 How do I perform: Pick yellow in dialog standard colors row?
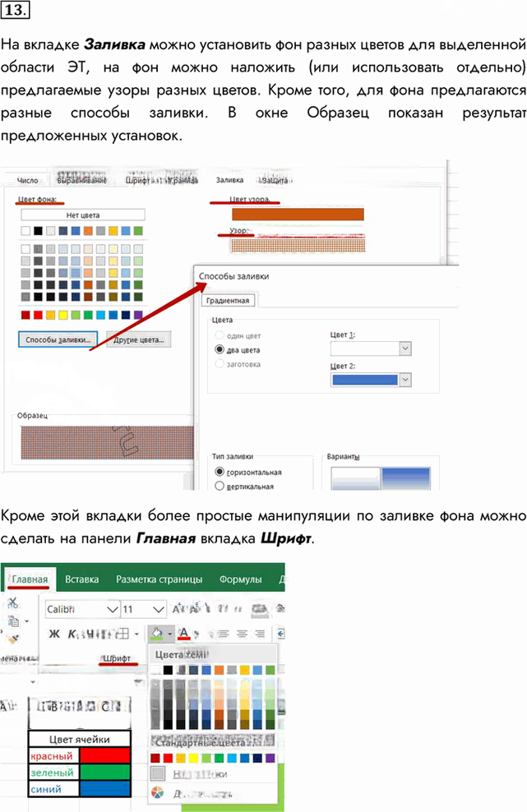[x=62, y=315]
